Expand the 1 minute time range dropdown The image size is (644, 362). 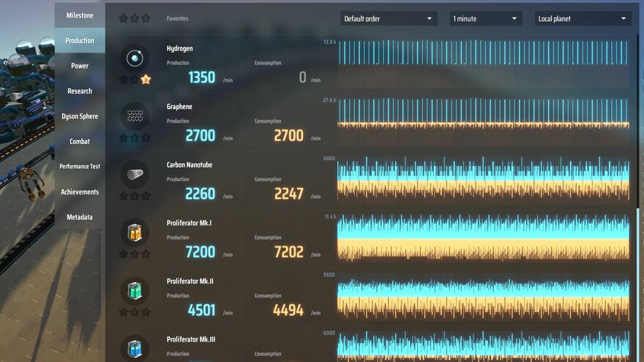[x=485, y=18]
